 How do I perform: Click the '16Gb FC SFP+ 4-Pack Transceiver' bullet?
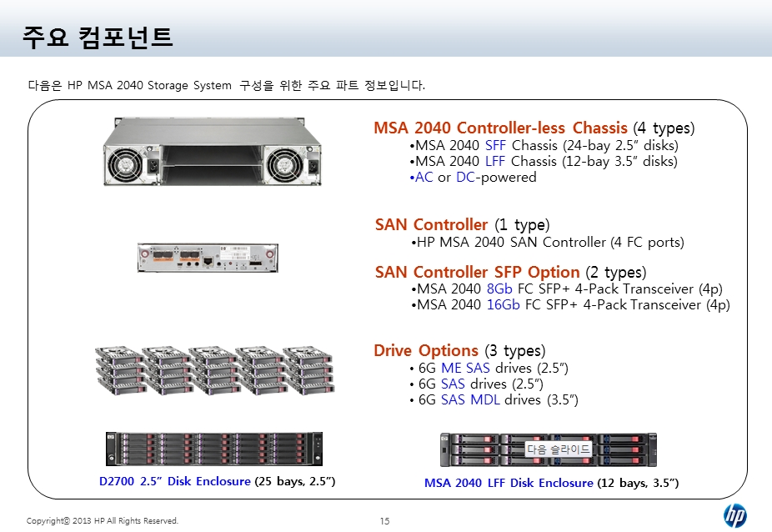pyautogui.click(x=570, y=304)
